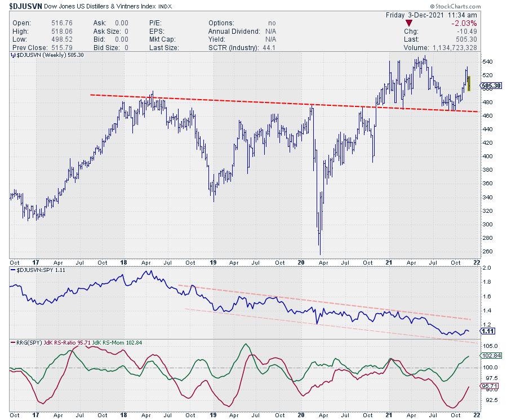Image resolution: width=507 pixels, height=420 pixels.
Task: Click the yellow highlighted latest weekly bar
Action: click(469, 82)
